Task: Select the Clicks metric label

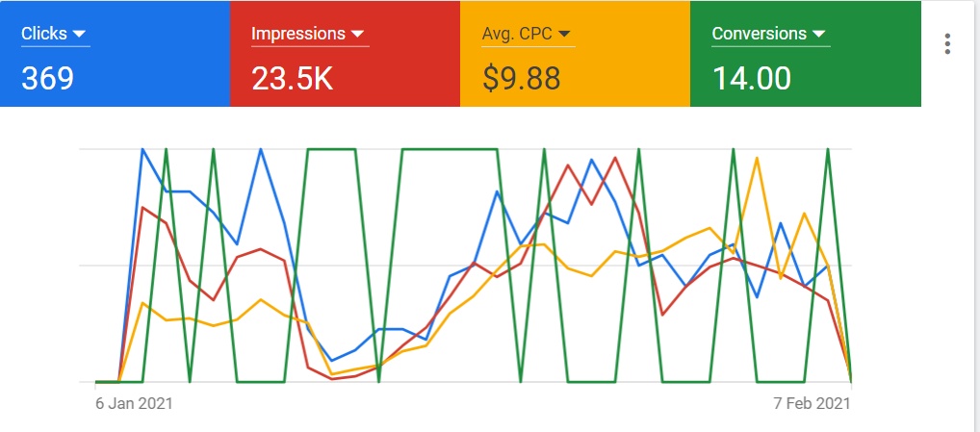Action: pyautogui.click(x=44, y=34)
